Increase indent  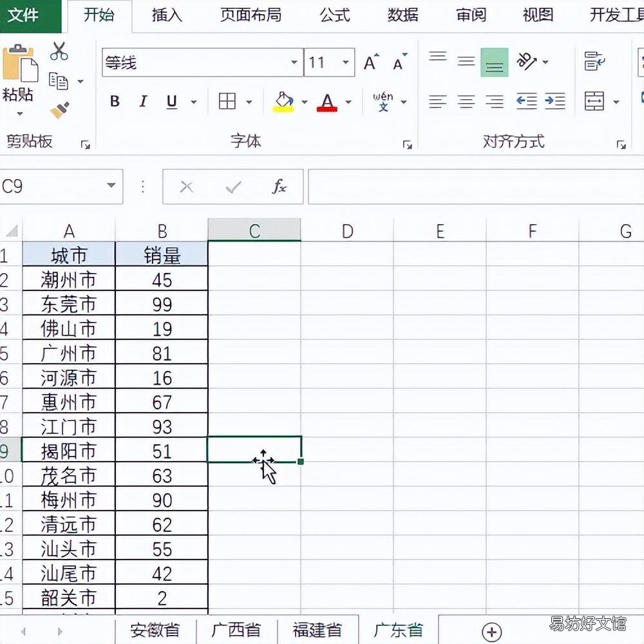click(x=555, y=102)
